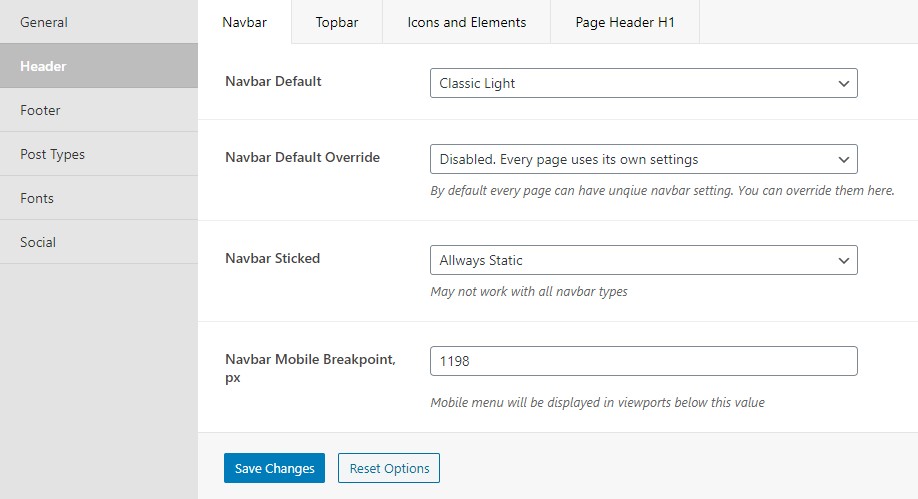Expand the Navbar Default dropdown

[643, 83]
